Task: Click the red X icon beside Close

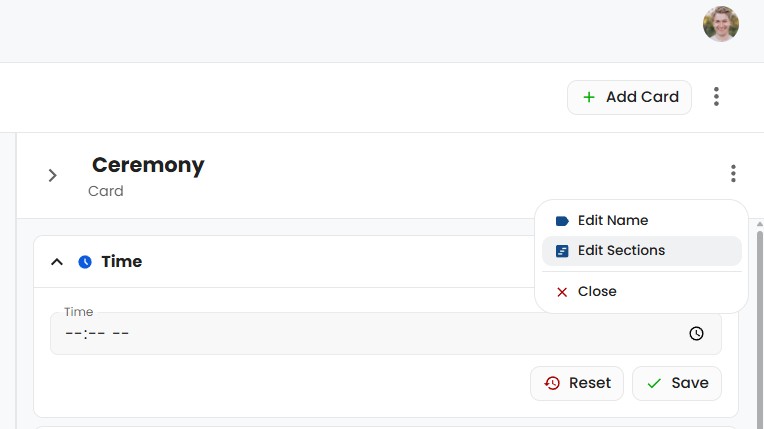Action: click(x=562, y=292)
